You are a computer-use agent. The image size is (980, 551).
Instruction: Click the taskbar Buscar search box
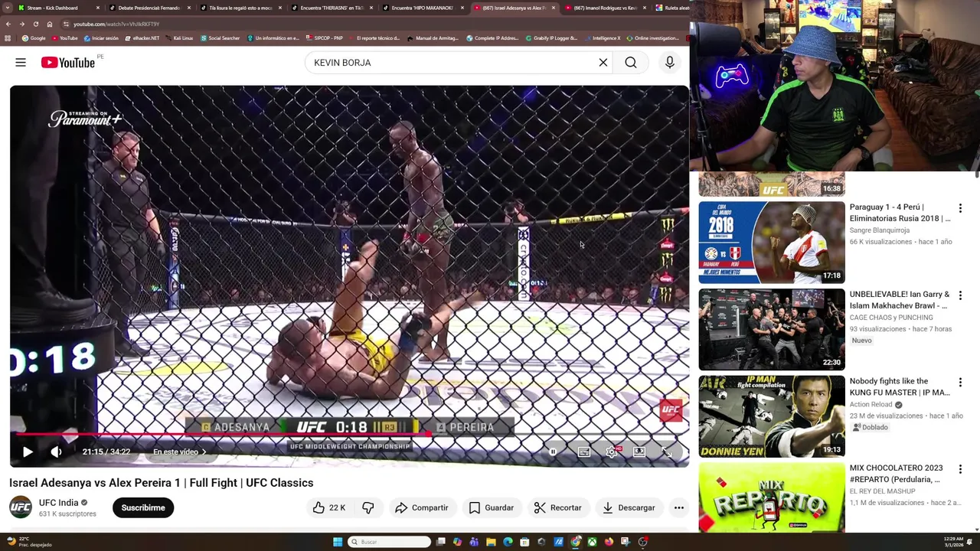coord(390,542)
